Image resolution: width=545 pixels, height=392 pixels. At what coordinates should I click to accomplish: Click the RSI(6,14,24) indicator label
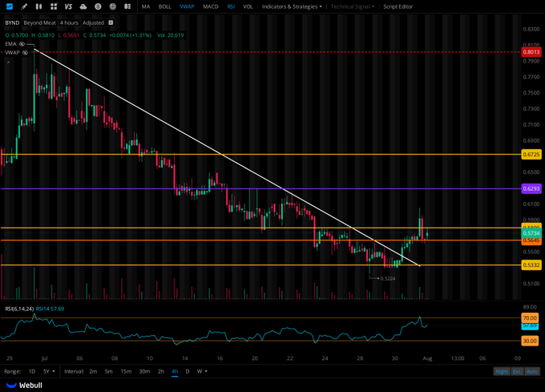[x=19, y=309]
